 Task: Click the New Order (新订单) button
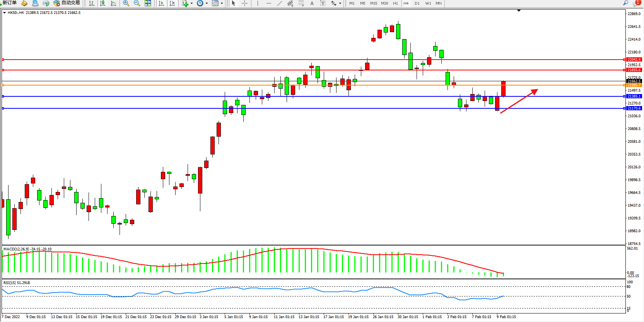coord(9,3)
